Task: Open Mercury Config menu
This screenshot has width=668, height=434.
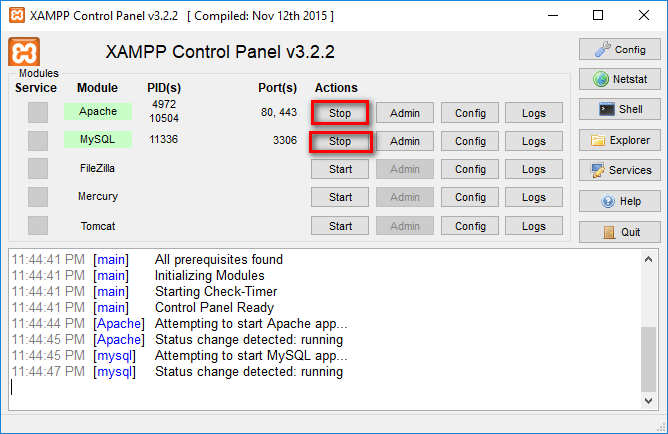Action: click(x=470, y=197)
